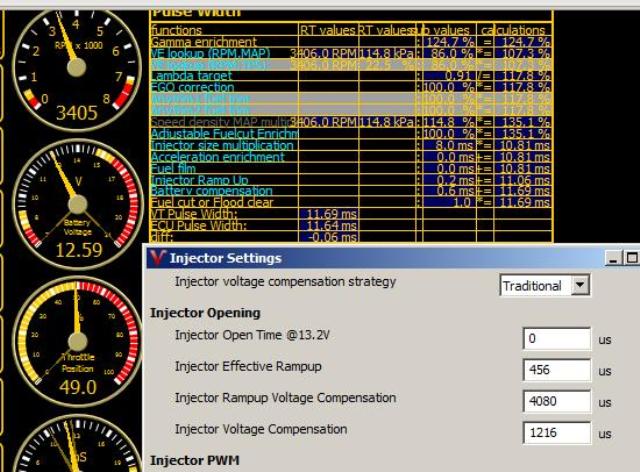The height and width of the screenshot is (472, 640).
Task: Open the Adjustable Fuelcut Enrichment link
Action: pos(224,134)
